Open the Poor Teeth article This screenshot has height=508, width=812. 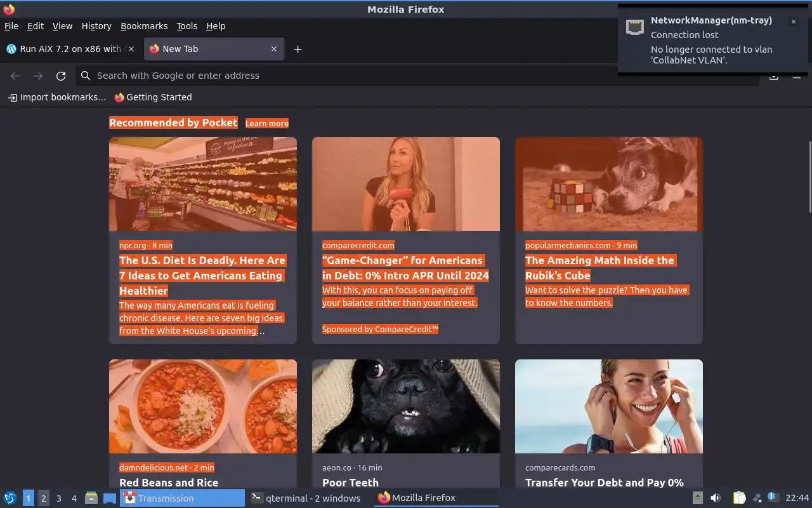350,483
